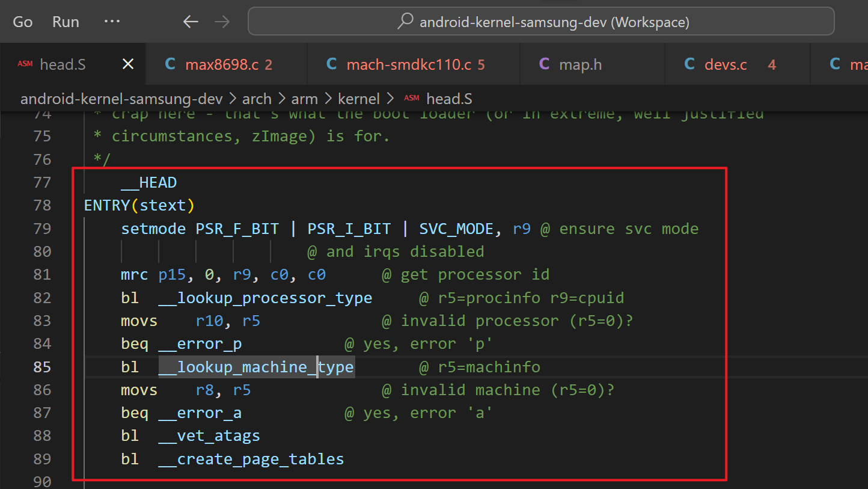Open the more menus ellipsis
This screenshot has width=868, height=489.
pyautogui.click(x=112, y=22)
